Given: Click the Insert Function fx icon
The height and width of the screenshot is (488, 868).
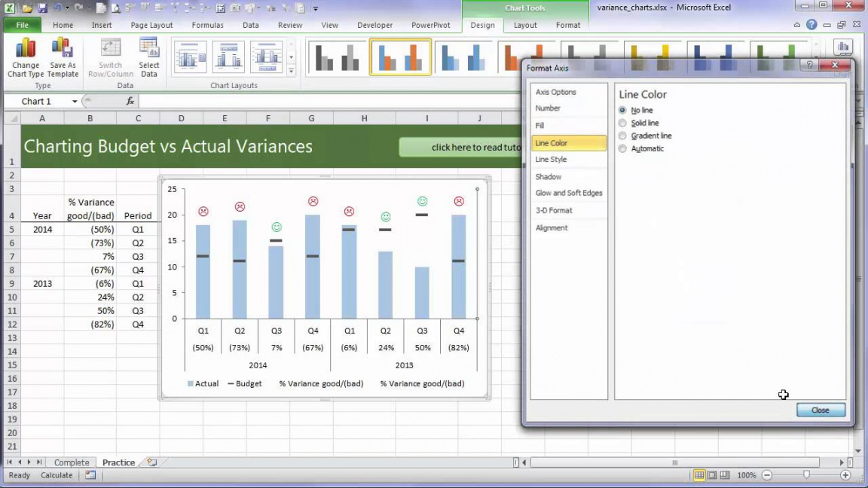Looking at the screenshot, I should pyautogui.click(x=130, y=101).
